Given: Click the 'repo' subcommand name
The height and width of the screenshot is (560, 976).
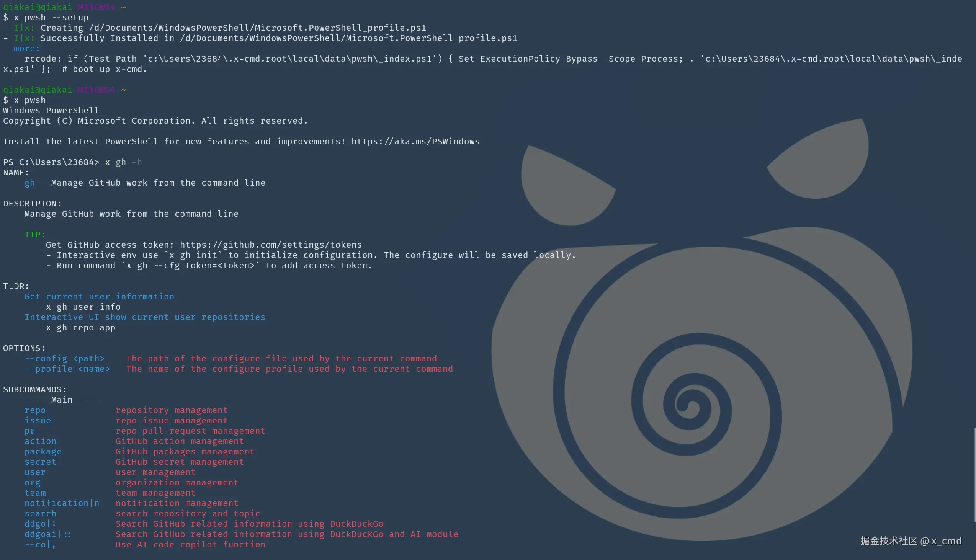Looking at the screenshot, I should tap(35, 410).
